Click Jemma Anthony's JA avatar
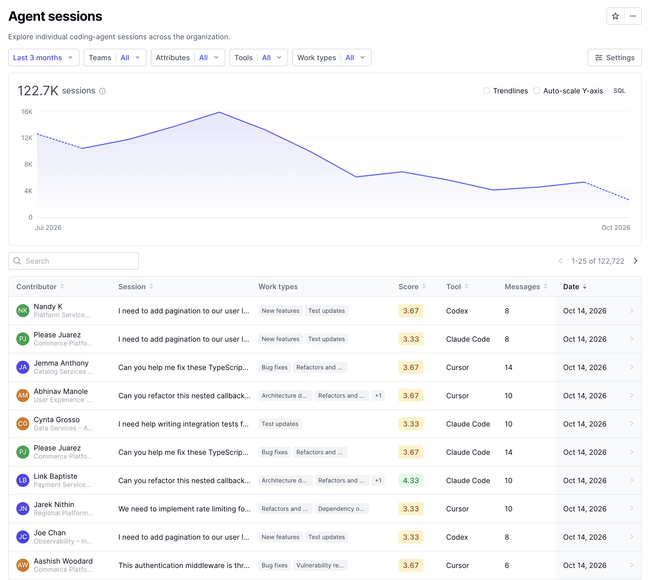The height and width of the screenshot is (580, 650). (23, 367)
